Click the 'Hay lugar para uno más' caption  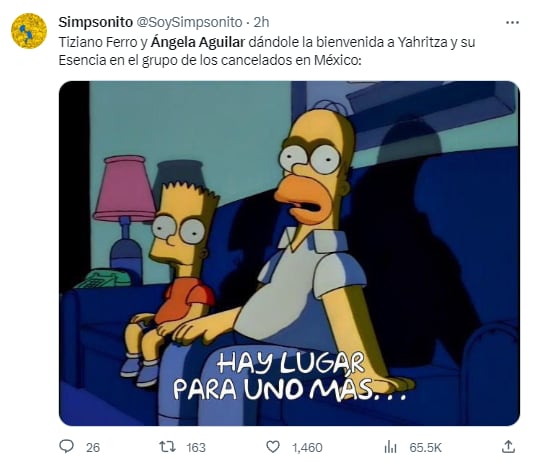(x=290, y=377)
